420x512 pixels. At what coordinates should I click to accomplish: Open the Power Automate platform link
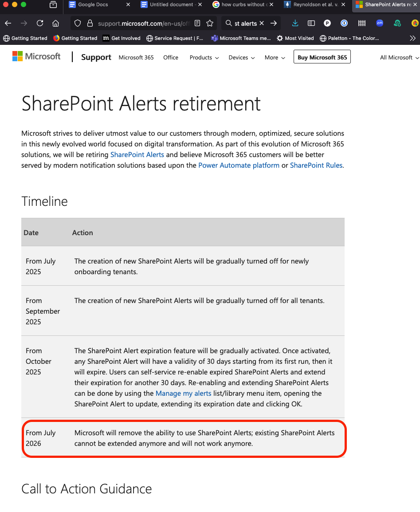pyautogui.click(x=239, y=165)
